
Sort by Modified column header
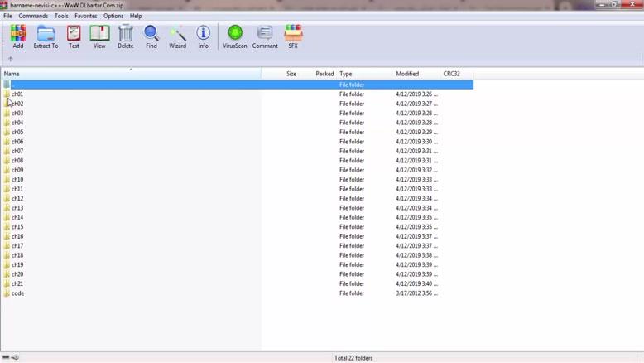click(407, 74)
